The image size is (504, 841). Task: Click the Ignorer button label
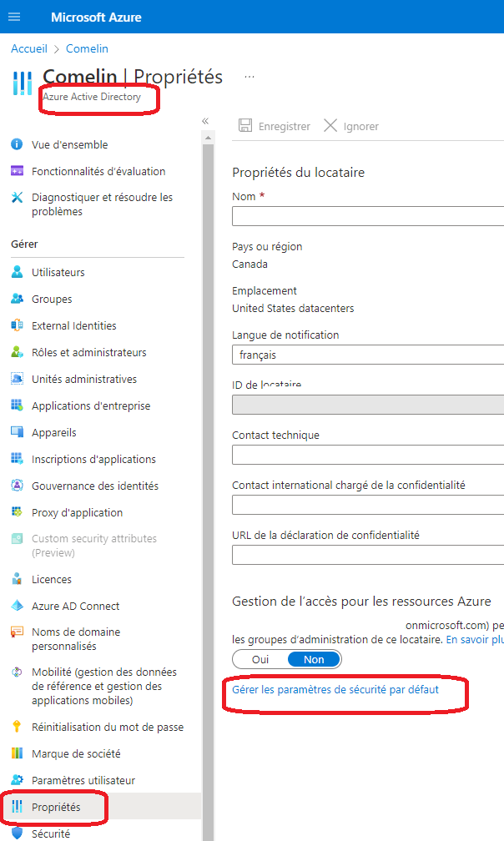coord(360,126)
